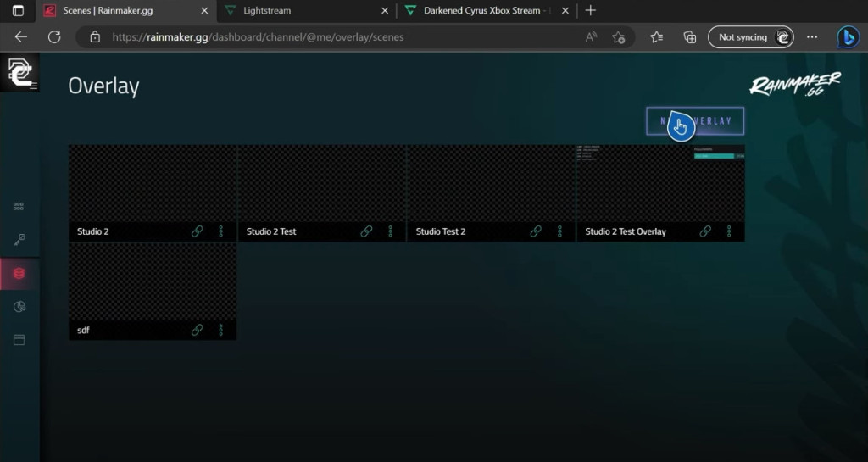Open the tab actions menu
This screenshot has height=462, width=868.
tap(18, 10)
